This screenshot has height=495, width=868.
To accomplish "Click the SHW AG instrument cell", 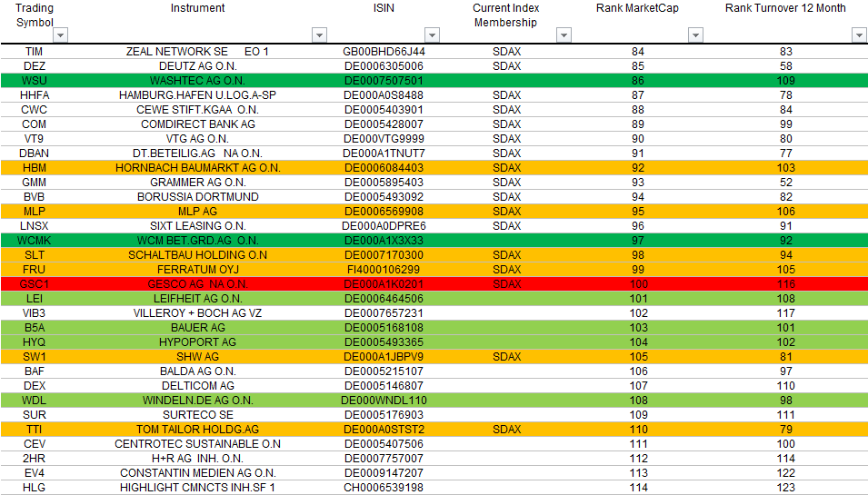I will click(197, 357).
